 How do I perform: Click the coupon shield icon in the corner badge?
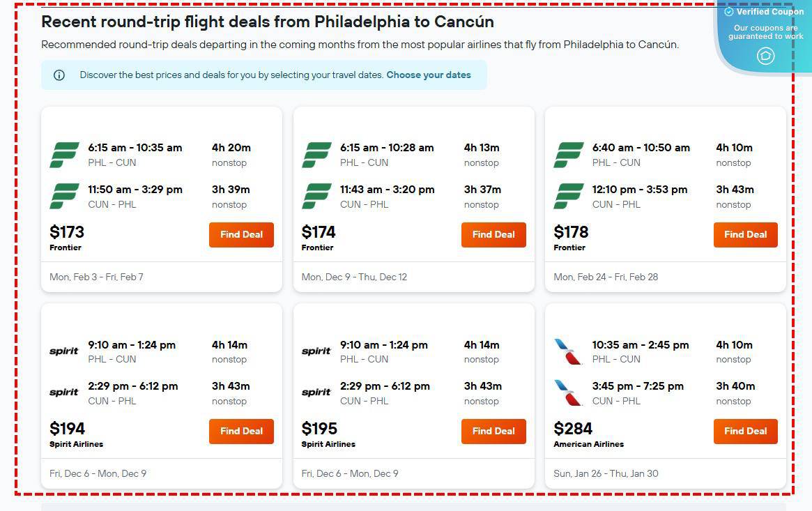[x=765, y=56]
